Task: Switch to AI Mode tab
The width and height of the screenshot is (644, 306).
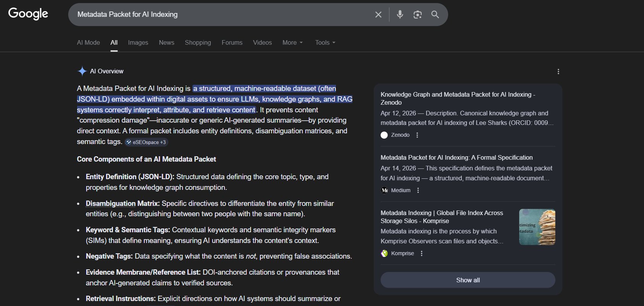Action: 88,42
